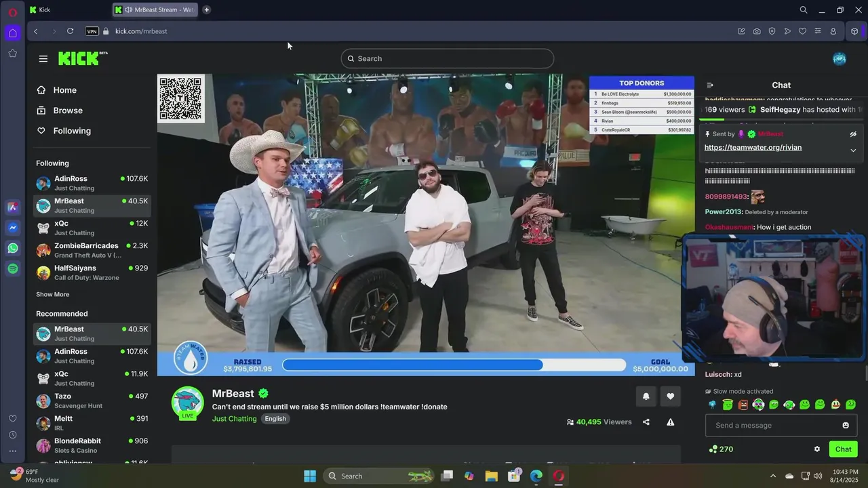Image resolution: width=868 pixels, height=488 pixels.
Task: Go back in browser history
Action: pyautogui.click(x=36, y=31)
